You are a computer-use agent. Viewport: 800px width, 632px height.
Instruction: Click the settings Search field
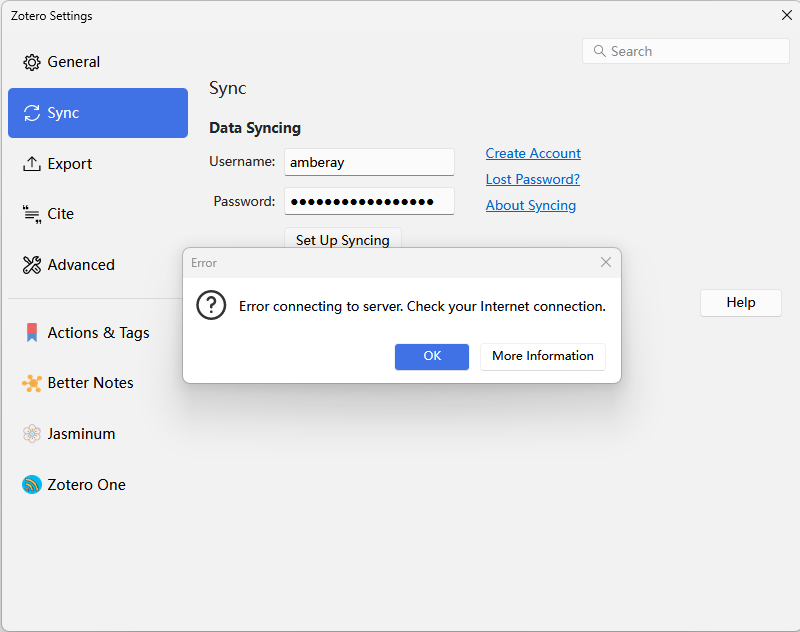686,51
